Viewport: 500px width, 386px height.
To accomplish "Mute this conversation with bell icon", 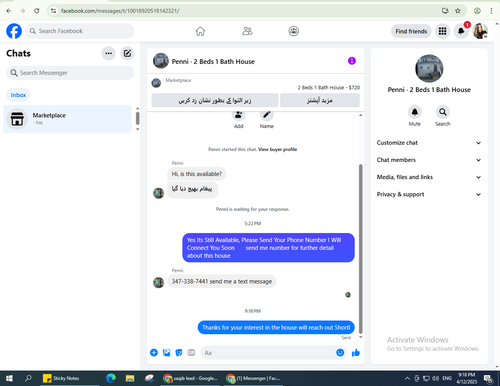I will click(x=415, y=112).
